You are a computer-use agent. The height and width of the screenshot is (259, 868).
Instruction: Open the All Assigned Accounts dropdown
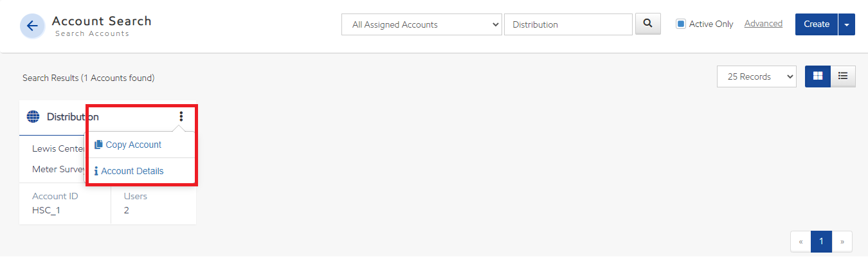[422, 24]
